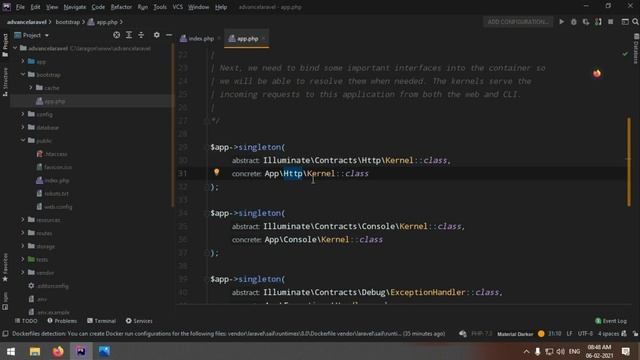Open the Database tool window on right edge
Screen dimensions: 640x360
(x=636, y=49)
